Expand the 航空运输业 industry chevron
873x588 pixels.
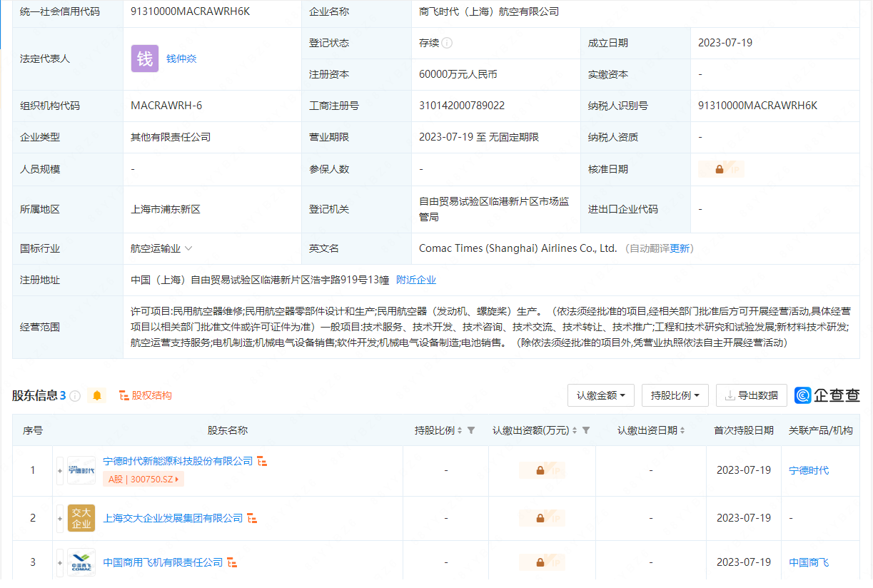(x=188, y=249)
